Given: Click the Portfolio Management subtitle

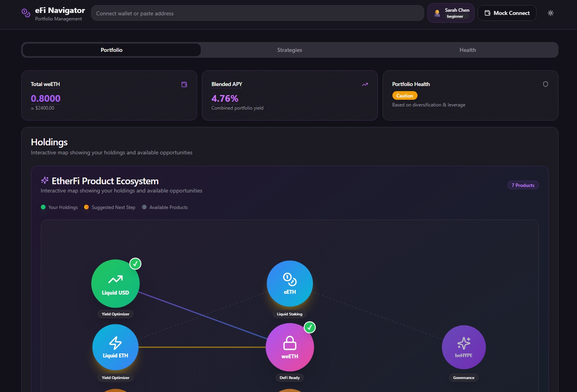Looking at the screenshot, I should (x=59, y=19).
